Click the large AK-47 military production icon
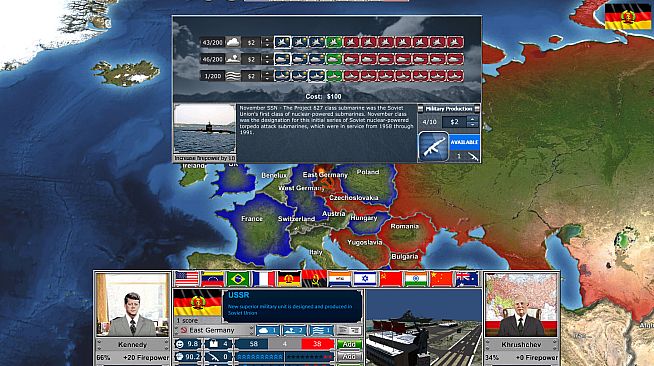This screenshot has height=366, width=654. click(x=433, y=146)
